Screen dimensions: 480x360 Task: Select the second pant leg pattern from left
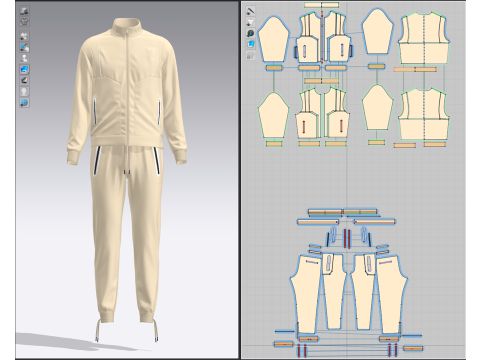click(334, 292)
